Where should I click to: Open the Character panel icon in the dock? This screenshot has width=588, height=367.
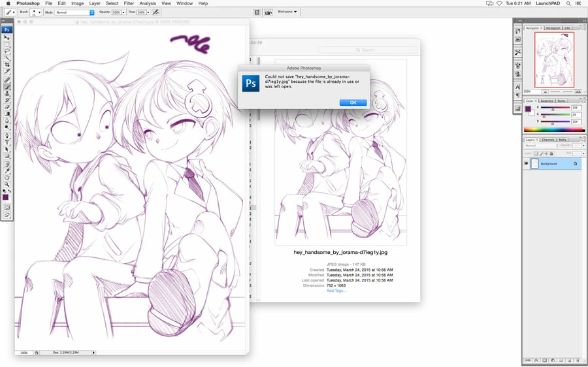coord(518,87)
